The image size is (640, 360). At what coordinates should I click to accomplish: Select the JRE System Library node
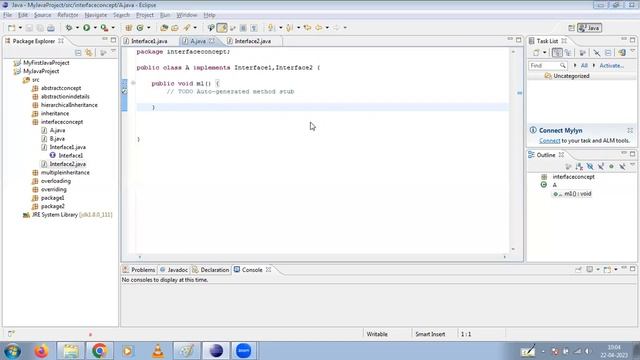click(x=68, y=215)
